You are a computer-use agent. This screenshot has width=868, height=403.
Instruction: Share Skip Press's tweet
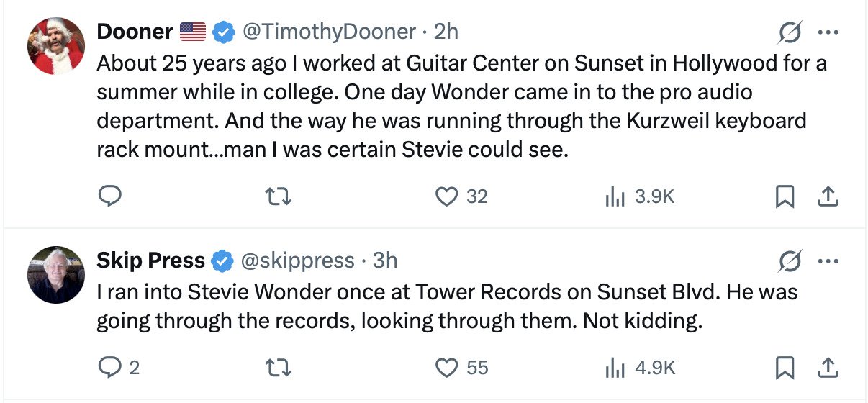point(828,368)
